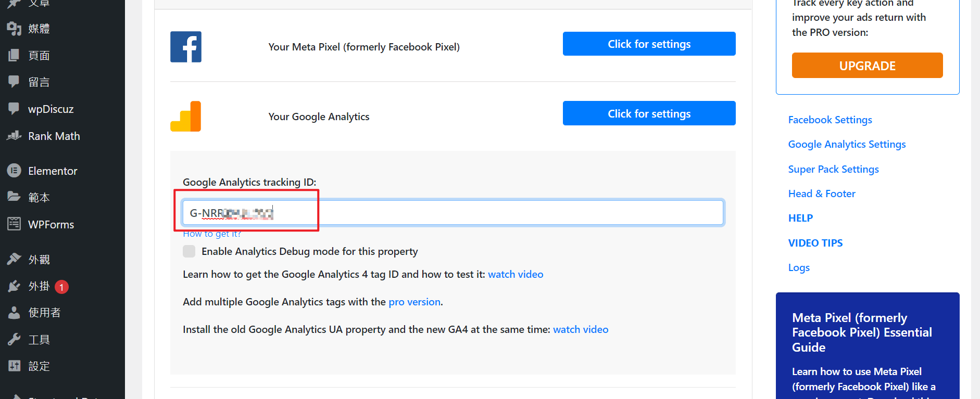
Task: Click the plugin update badge showing 1
Action: pyautogui.click(x=61, y=287)
